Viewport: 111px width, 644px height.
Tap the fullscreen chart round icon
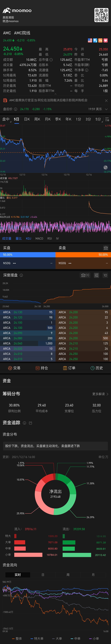click(x=106, y=168)
